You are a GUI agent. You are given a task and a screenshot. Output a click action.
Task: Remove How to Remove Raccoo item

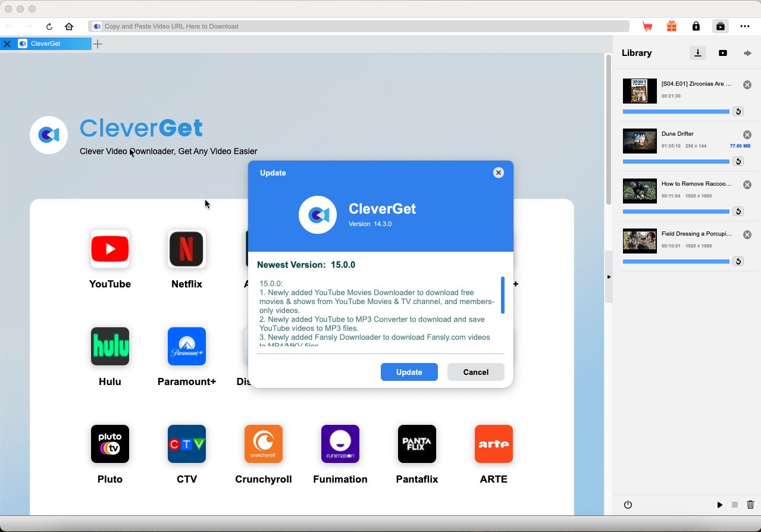(747, 185)
